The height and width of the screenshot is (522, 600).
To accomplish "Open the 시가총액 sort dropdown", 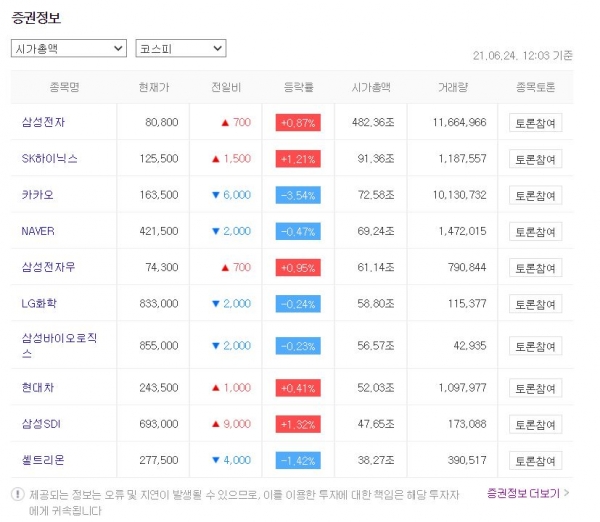I will point(69,48).
